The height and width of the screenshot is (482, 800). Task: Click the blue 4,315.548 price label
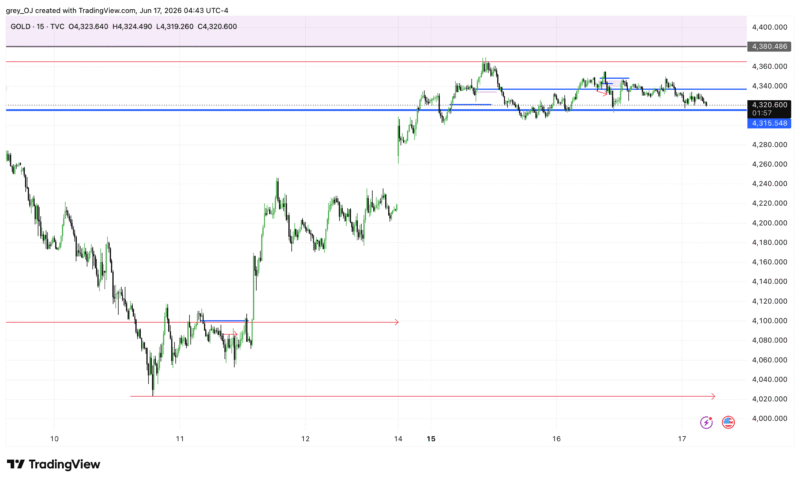[769, 123]
